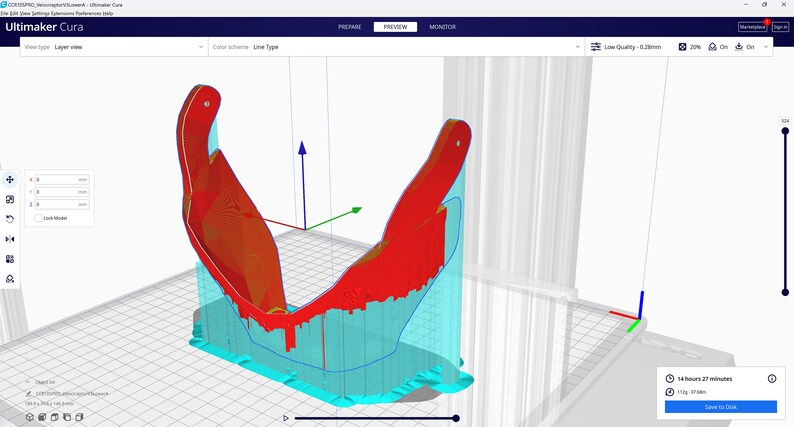Open the Per Model Settings tool

point(10,259)
